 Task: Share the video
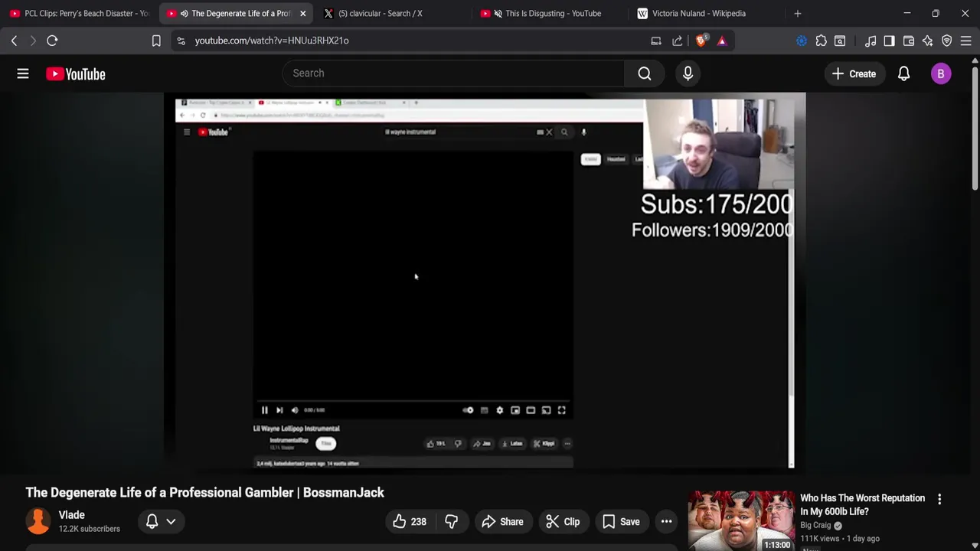click(502, 522)
